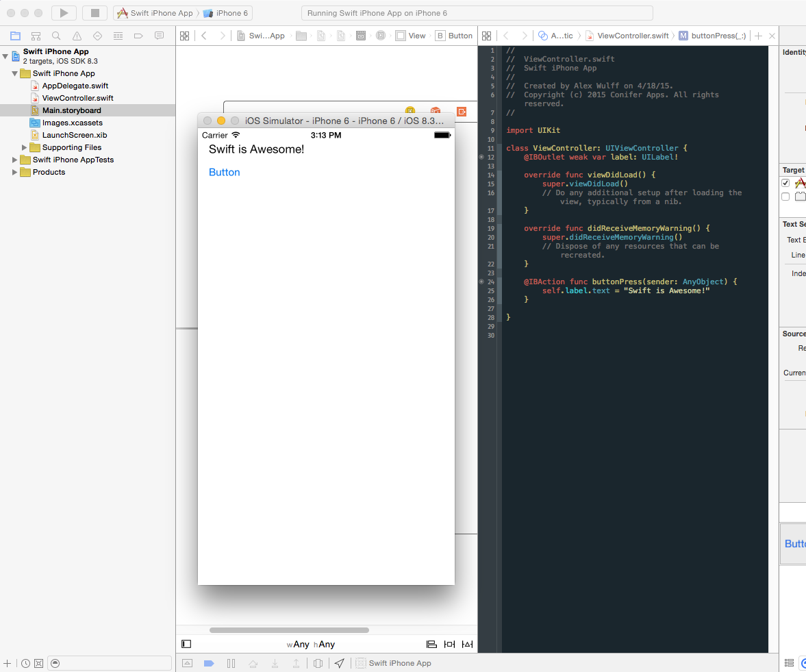Viewport: 806px width, 672px height.
Task: Click exit icon on storyboard scene dock
Action: tap(462, 112)
